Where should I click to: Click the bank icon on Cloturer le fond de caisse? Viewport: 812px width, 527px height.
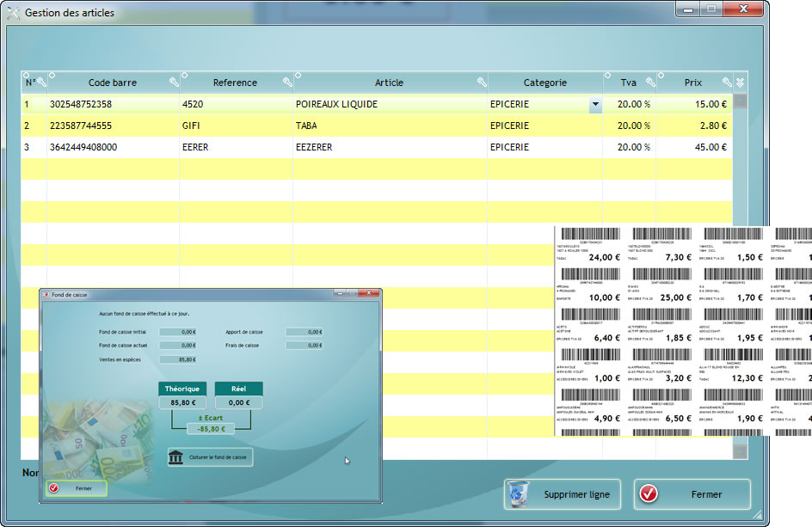point(177,457)
